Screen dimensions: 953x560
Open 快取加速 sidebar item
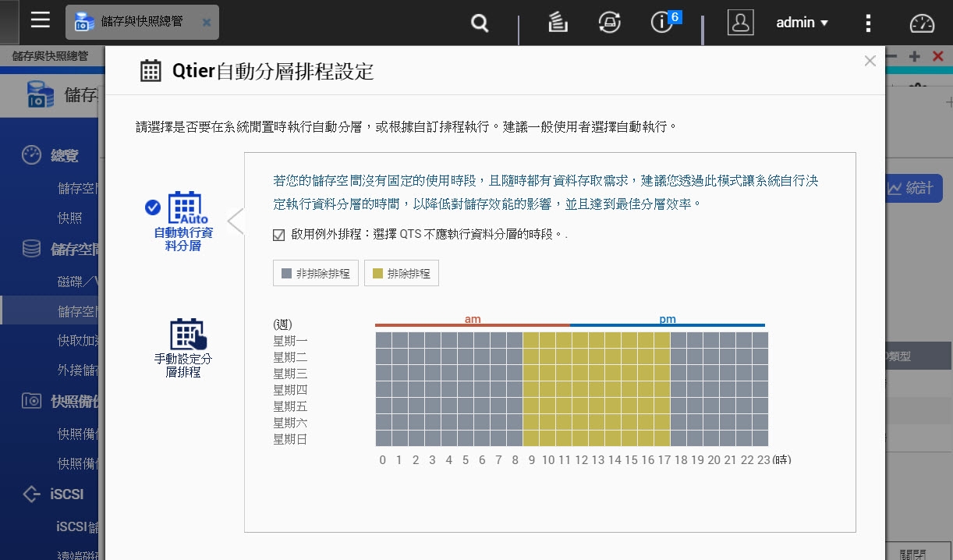tap(78, 340)
